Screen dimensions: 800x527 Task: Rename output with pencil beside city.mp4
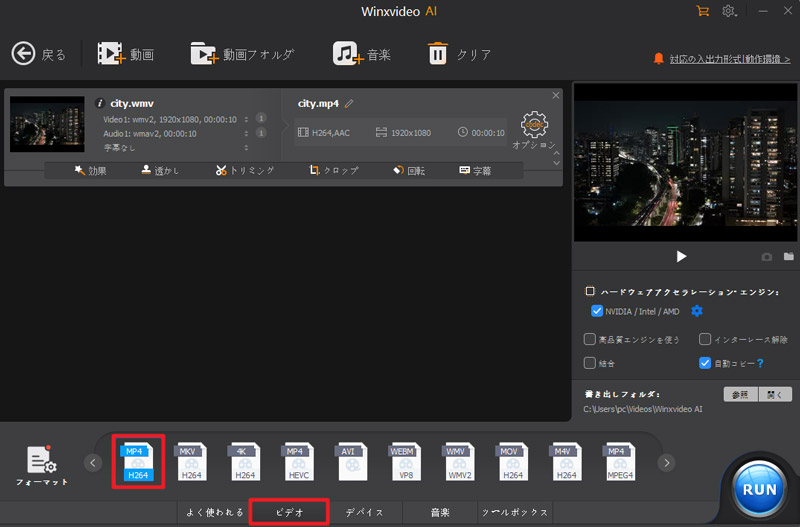[349, 104]
